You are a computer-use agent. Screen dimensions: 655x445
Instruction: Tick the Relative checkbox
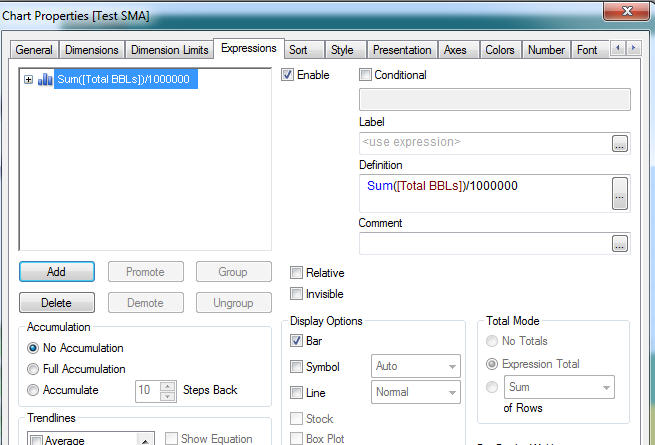[x=297, y=273]
